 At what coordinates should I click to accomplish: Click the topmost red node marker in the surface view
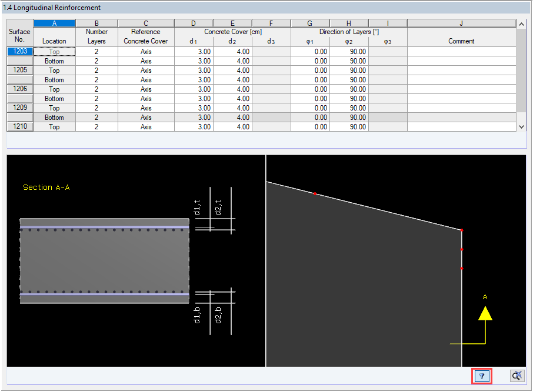[x=315, y=193]
